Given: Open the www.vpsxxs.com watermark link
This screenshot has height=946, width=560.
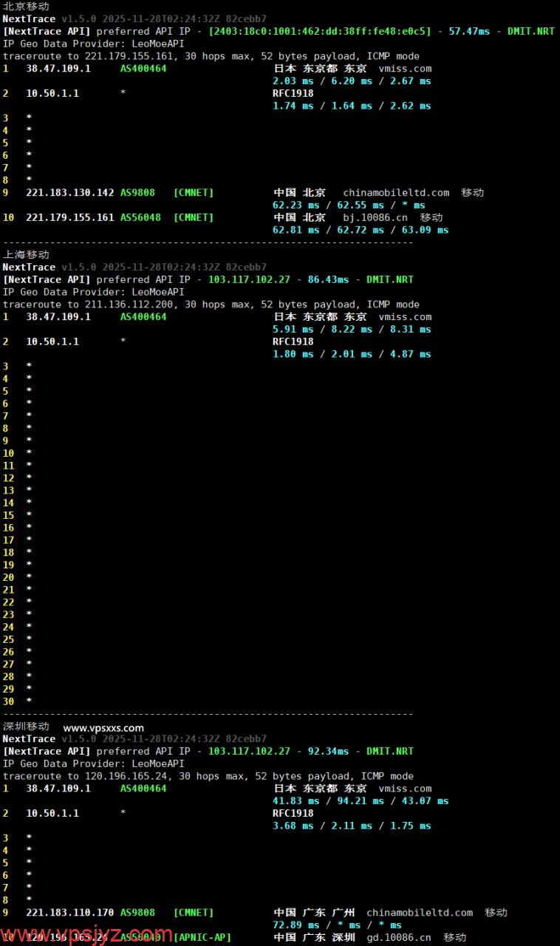Looking at the screenshot, I should [103, 728].
